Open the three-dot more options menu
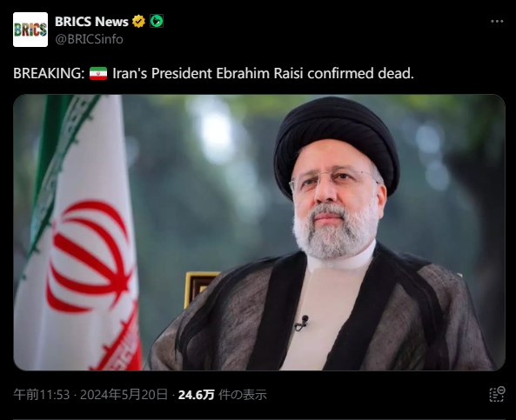 (497, 22)
